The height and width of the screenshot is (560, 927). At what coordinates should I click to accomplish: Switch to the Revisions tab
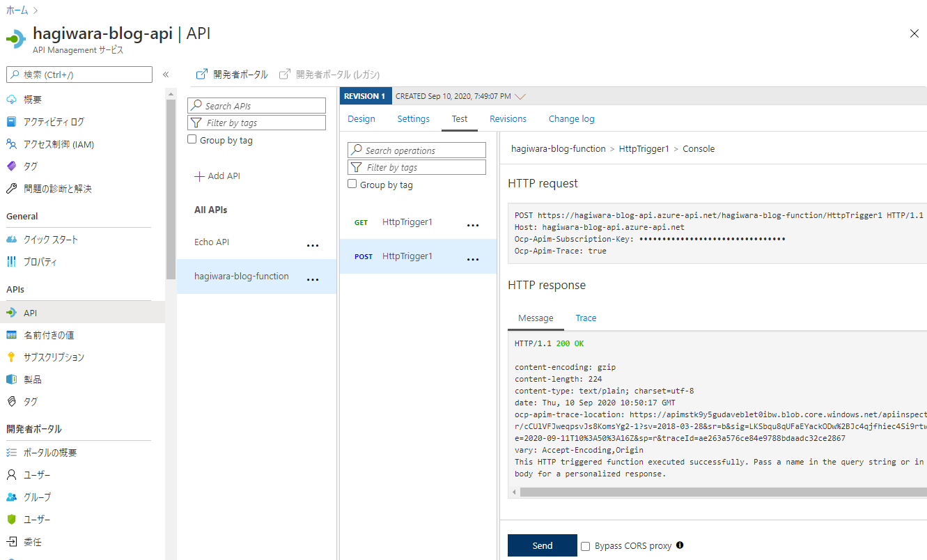(x=508, y=118)
